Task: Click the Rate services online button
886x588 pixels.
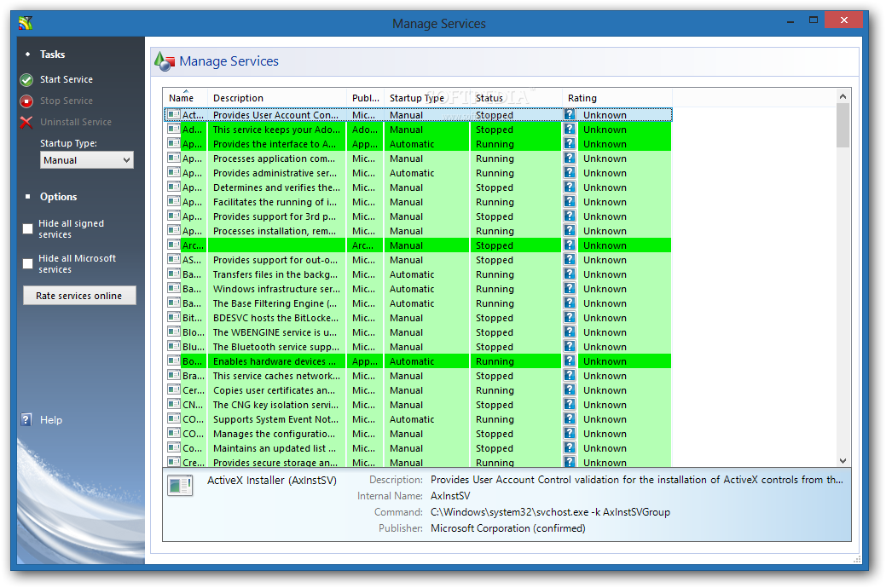Action: click(x=79, y=296)
